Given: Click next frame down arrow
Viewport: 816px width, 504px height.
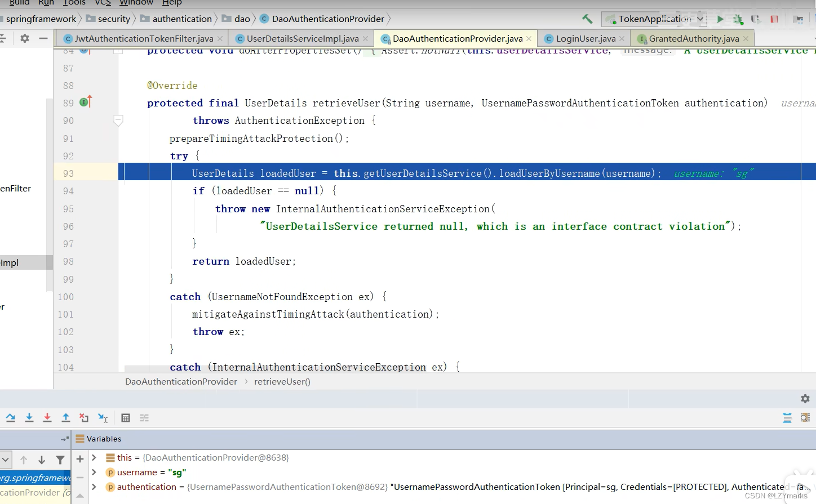Looking at the screenshot, I should (42, 460).
